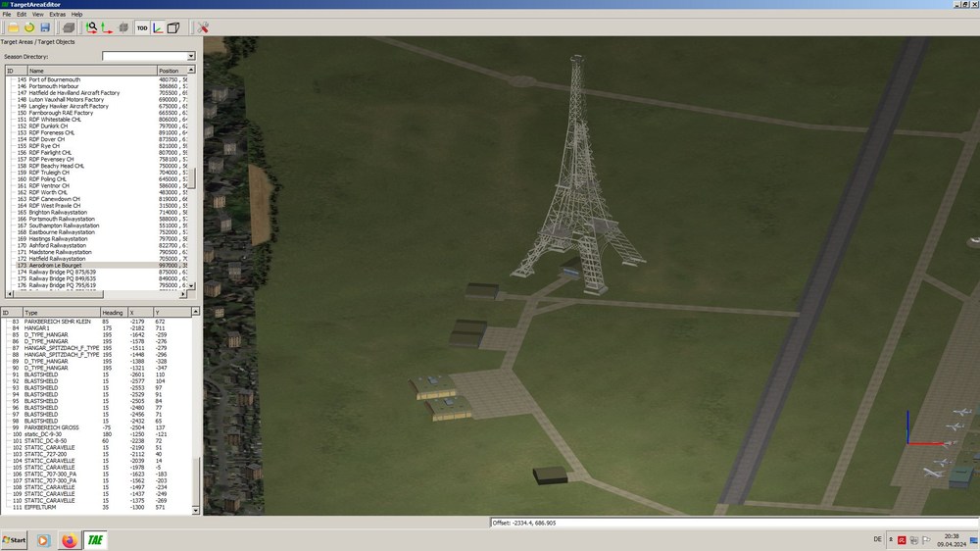Click the gray 3D box object icon
The height and width of the screenshot is (551, 980).
[69, 27]
